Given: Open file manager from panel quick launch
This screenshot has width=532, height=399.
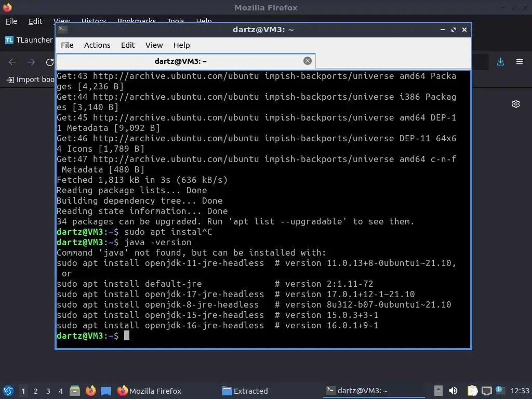Looking at the screenshot, I should 75,391.
